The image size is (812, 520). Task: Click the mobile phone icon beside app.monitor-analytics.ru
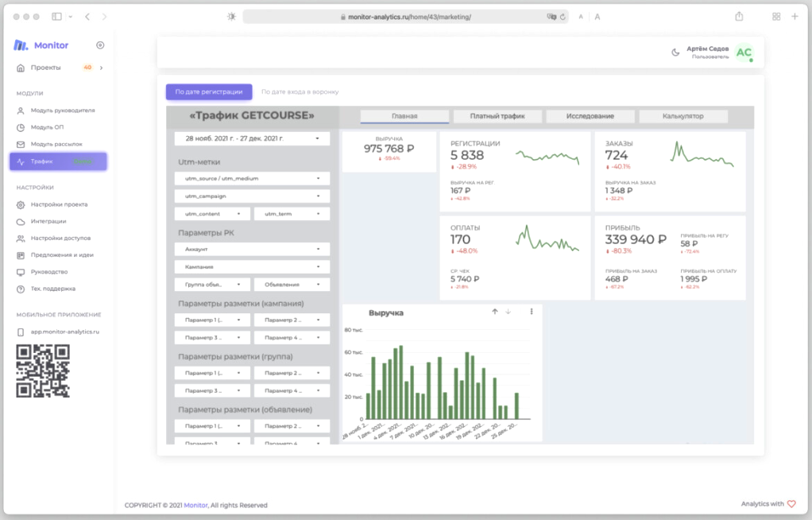(21, 332)
